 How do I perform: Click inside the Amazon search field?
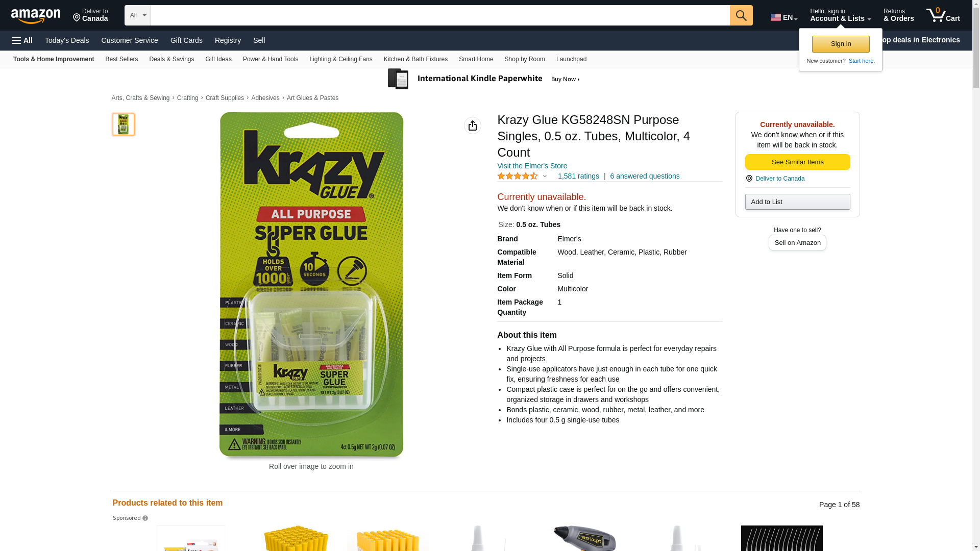pos(440,15)
